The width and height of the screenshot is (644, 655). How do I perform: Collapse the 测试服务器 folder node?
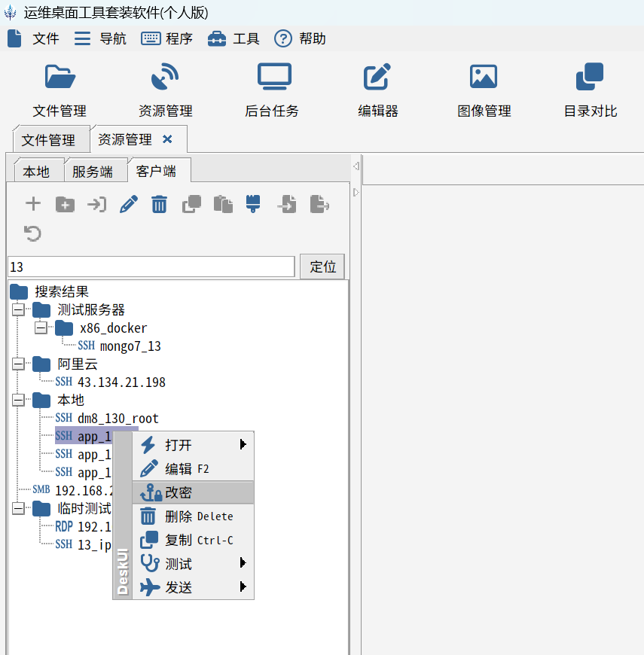coord(18,310)
